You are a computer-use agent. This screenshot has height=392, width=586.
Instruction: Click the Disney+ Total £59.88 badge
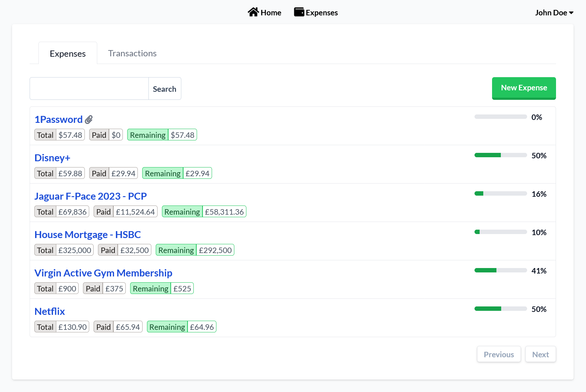[60, 173]
